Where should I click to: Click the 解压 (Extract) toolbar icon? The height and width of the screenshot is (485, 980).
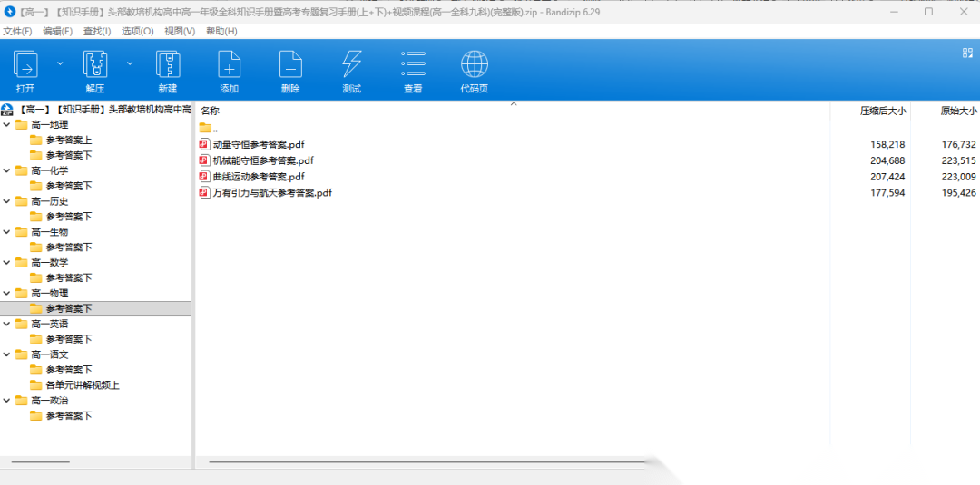tap(95, 65)
